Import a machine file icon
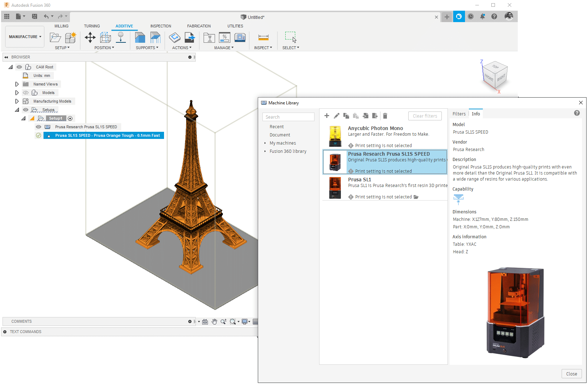588x384 pixels. [x=365, y=116]
